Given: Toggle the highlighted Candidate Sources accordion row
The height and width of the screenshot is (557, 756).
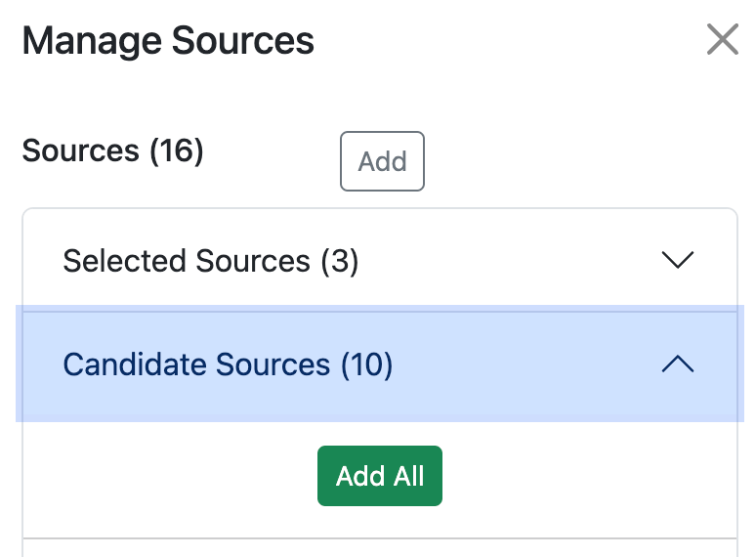Looking at the screenshot, I should coord(488,364).
